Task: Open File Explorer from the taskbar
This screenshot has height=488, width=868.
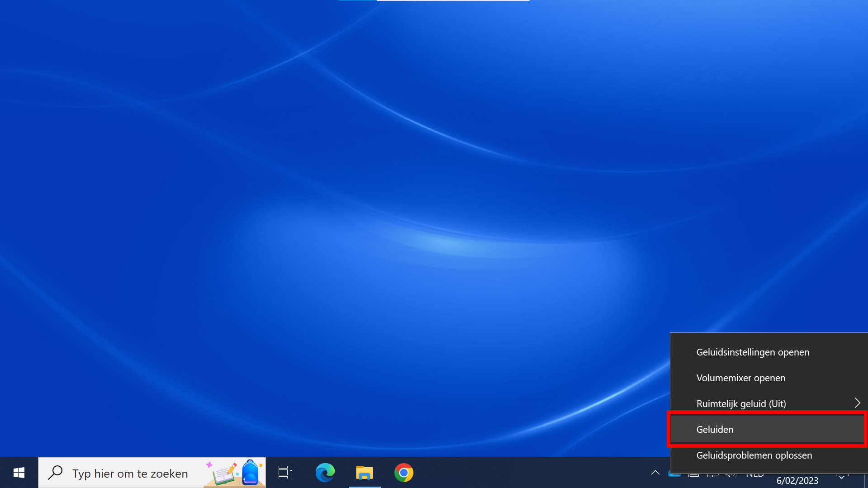Action: [364, 473]
